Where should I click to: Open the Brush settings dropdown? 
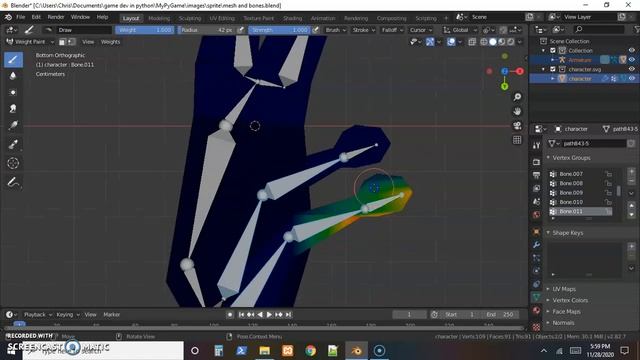tap(336, 30)
